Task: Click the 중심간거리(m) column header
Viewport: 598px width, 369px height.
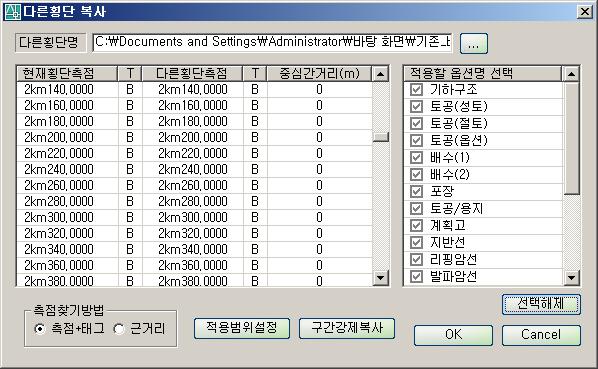Action: click(319, 74)
